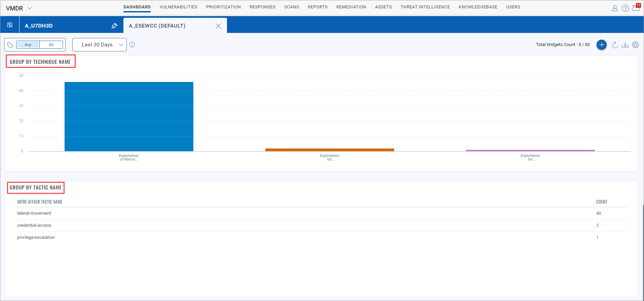Screen dimensions: 644x301
Task: Click the add widget plus button
Action: [601, 45]
